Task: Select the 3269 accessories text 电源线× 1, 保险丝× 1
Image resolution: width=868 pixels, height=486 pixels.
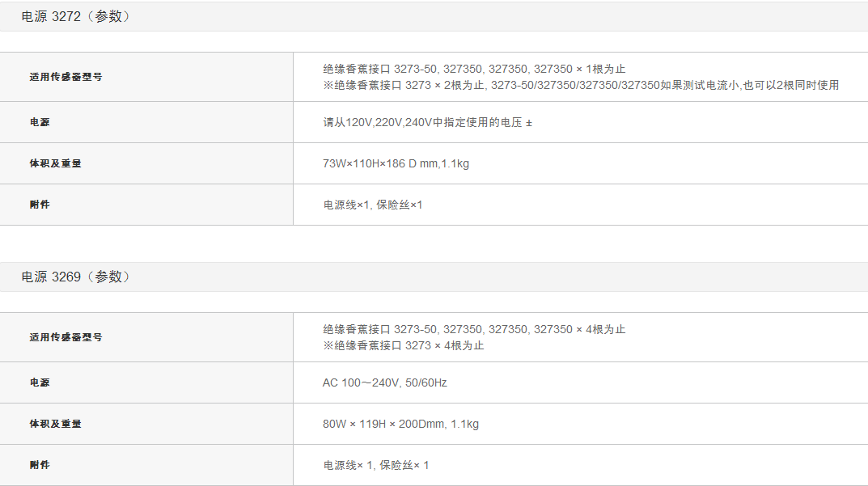Action: [375, 465]
